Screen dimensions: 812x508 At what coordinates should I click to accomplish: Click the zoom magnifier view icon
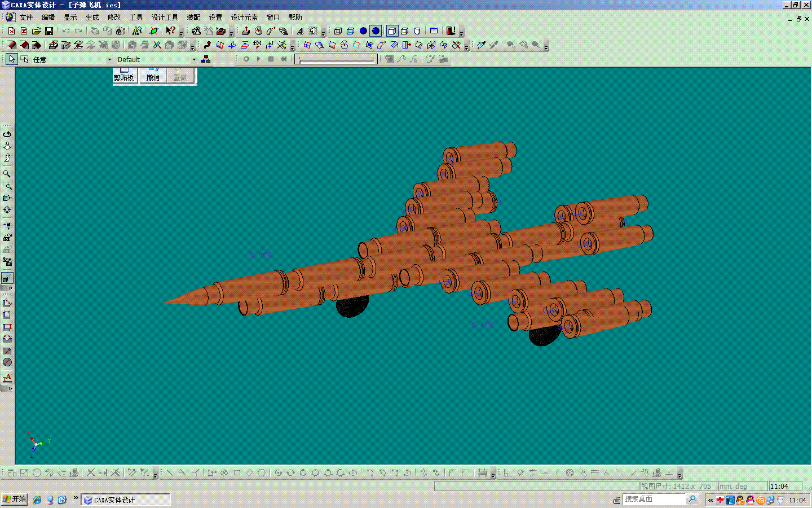coord(7,174)
